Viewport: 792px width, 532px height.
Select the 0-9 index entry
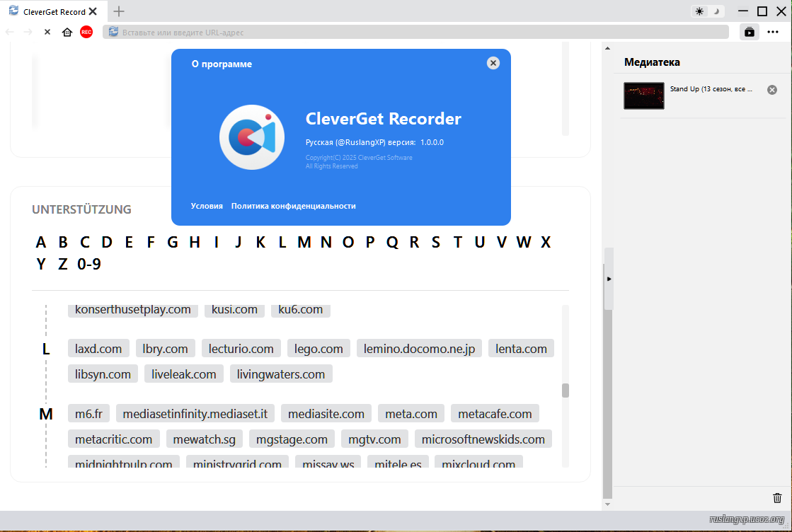tap(89, 264)
